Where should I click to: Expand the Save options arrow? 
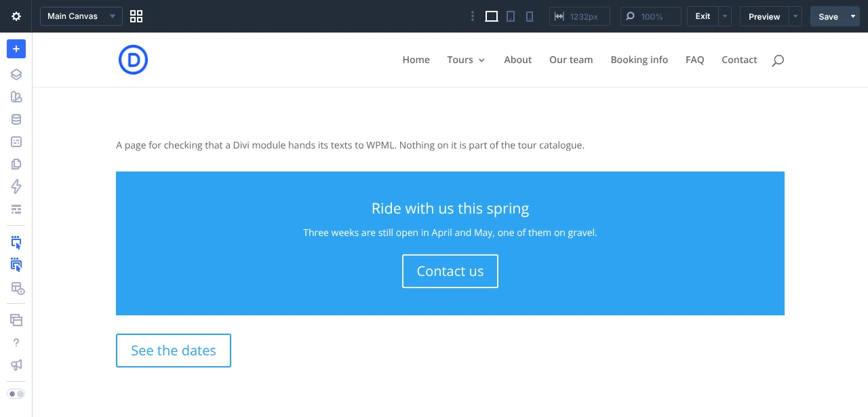(x=853, y=16)
